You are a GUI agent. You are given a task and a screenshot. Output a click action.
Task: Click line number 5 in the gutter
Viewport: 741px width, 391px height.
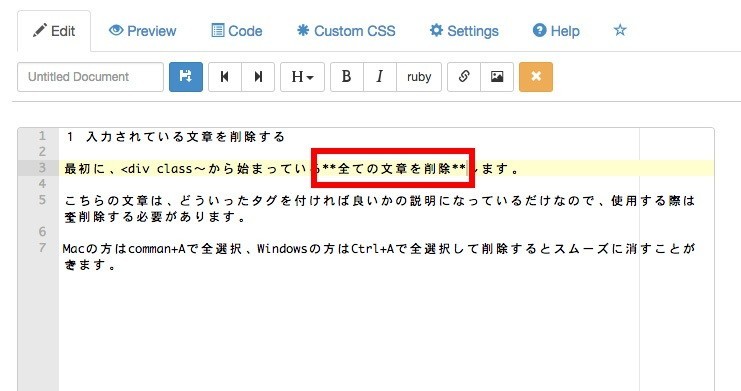point(42,200)
